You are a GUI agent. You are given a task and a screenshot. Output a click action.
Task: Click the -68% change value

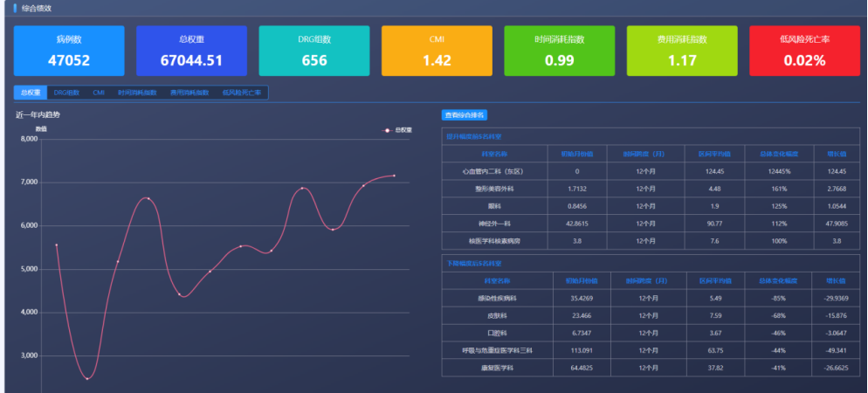777,315
